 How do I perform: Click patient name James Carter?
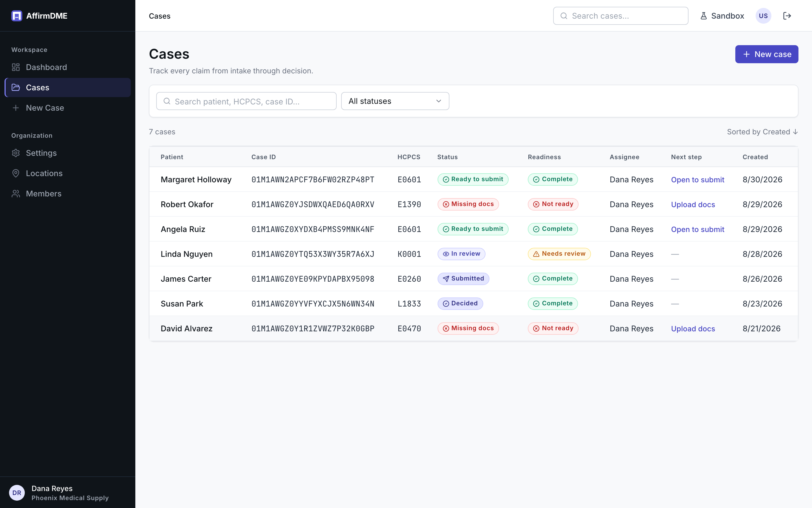point(186,279)
